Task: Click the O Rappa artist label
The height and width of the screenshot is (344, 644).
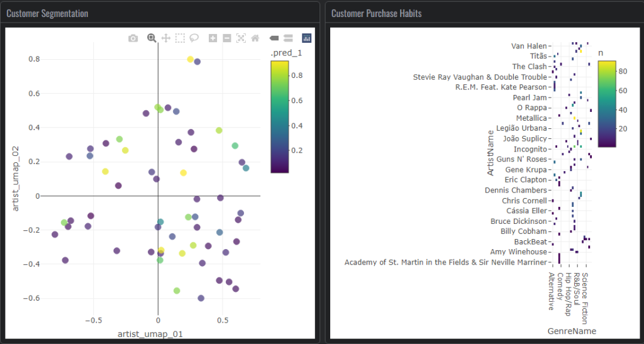Action: pyautogui.click(x=532, y=108)
